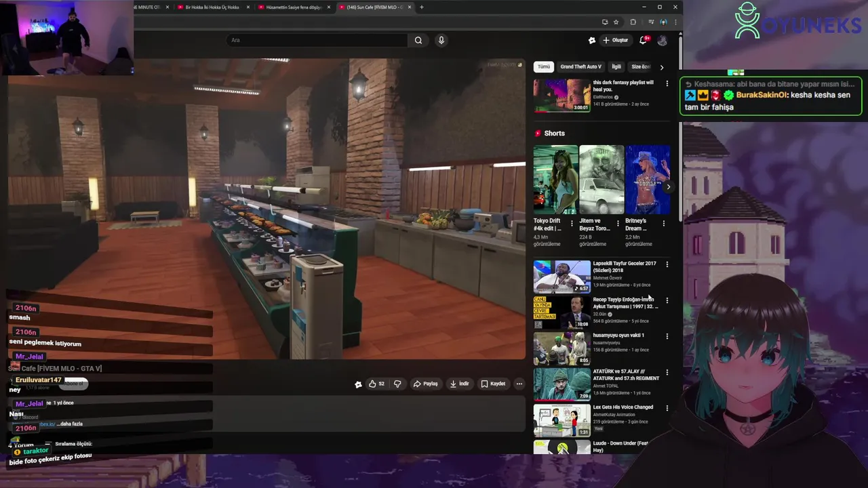Click the Paylaş share button
Viewport: 868px width, 488px height.
point(426,384)
